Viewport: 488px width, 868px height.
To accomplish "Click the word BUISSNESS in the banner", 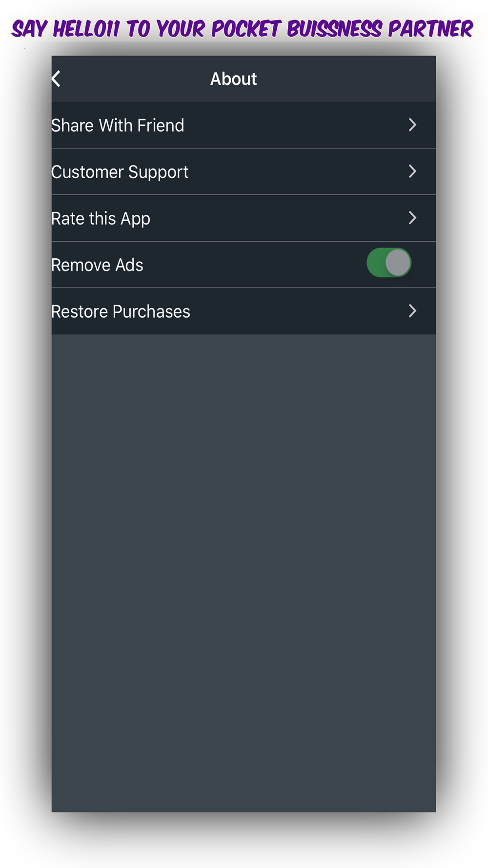I will point(334,29).
